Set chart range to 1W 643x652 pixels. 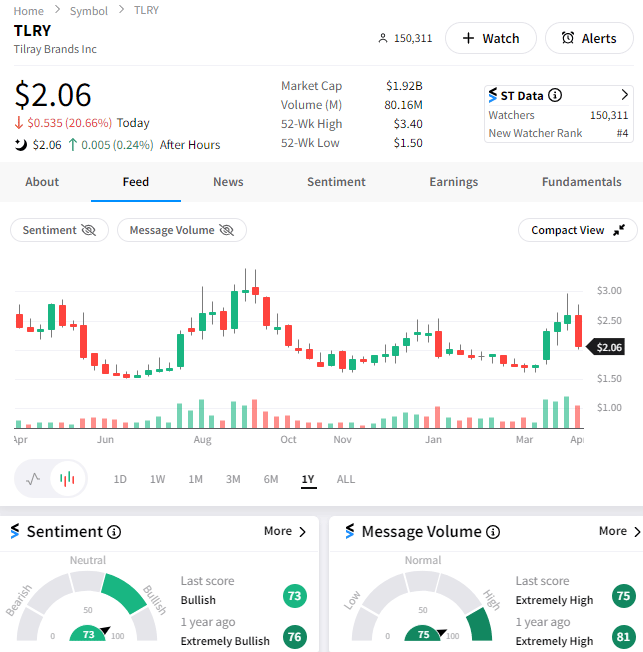pyautogui.click(x=157, y=479)
